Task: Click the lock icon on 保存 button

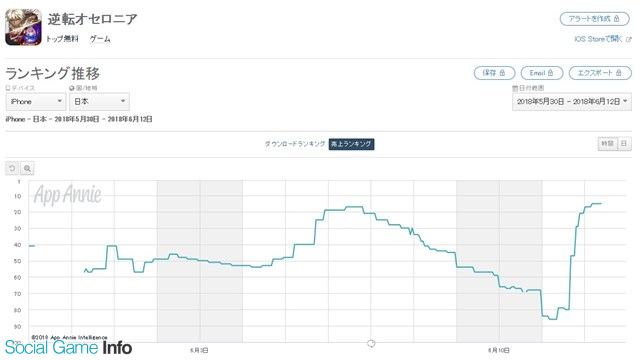Action: point(502,73)
